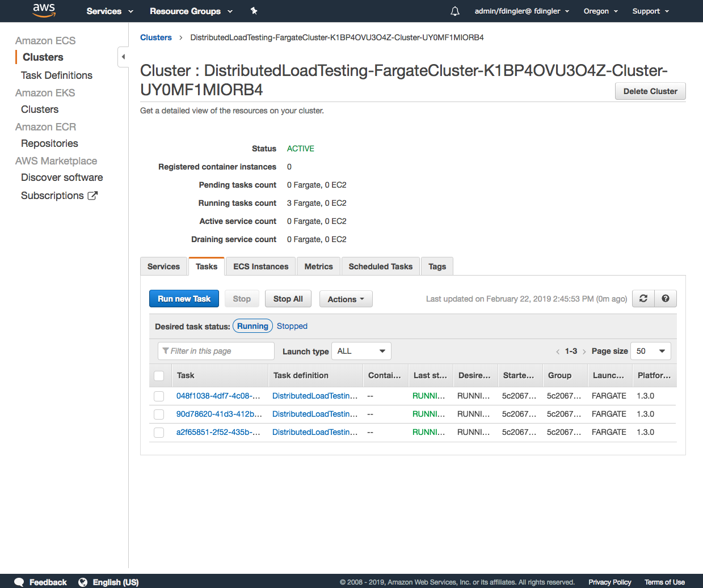Open task 048f1038-4df7-4c08 link
This screenshot has height=588, width=703.
(x=218, y=396)
